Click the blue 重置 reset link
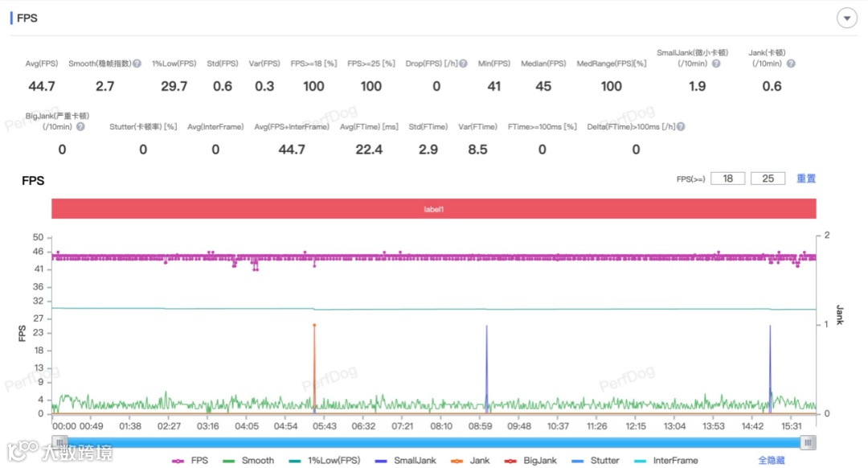The width and height of the screenshot is (868, 468). (x=806, y=179)
